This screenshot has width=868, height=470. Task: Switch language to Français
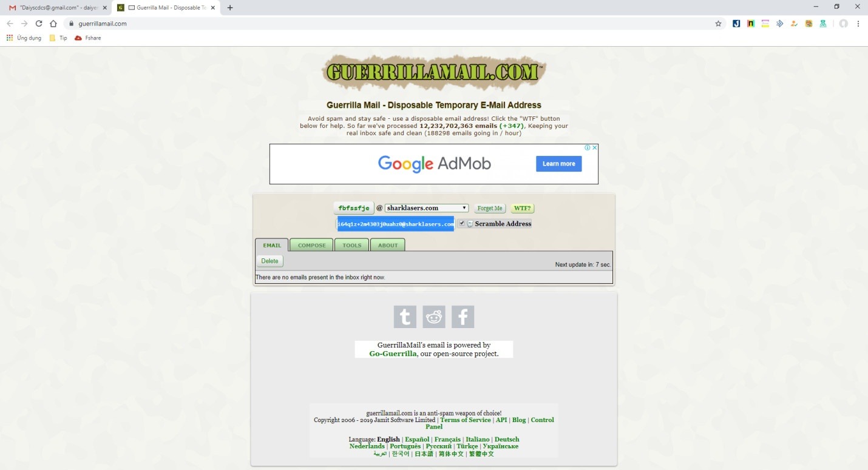coord(447,439)
